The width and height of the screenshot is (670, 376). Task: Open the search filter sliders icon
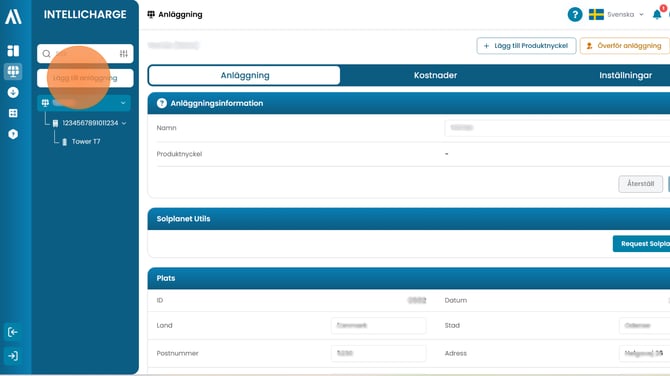point(123,53)
